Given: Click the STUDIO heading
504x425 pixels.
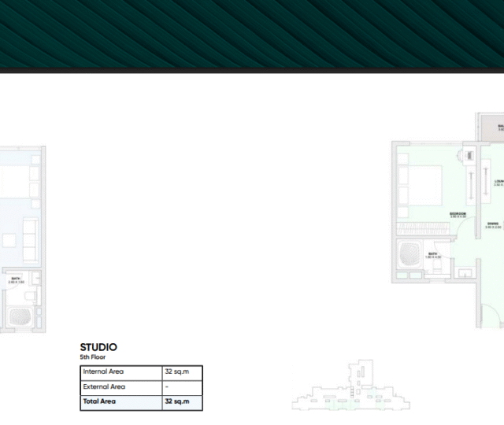Looking at the screenshot, I should [x=98, y=347].
